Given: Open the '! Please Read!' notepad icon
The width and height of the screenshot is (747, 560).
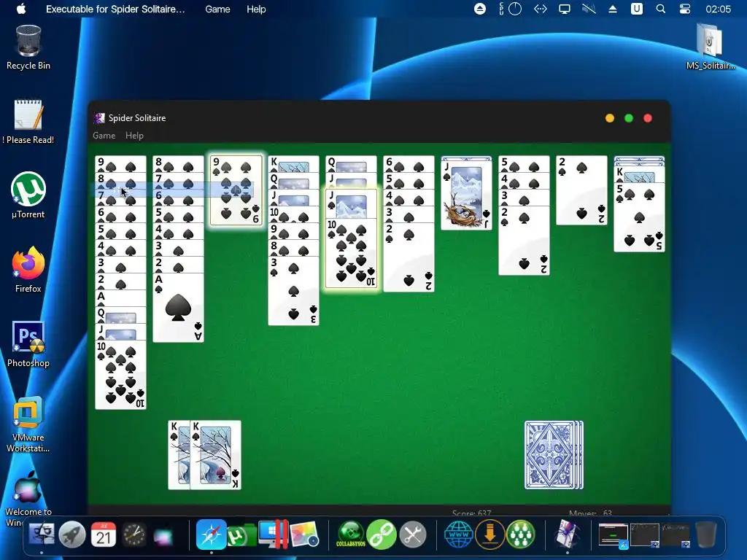Looking at the screenshot, I should (28, 122).
